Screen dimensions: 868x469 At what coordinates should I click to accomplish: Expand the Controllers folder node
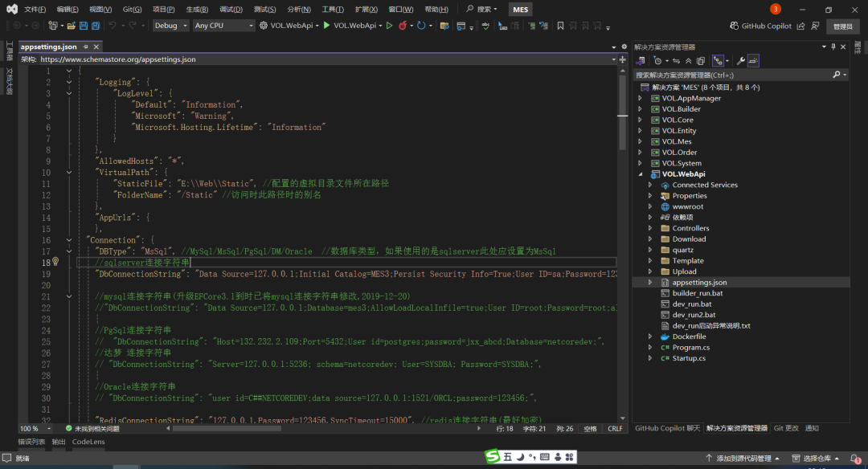650,228
